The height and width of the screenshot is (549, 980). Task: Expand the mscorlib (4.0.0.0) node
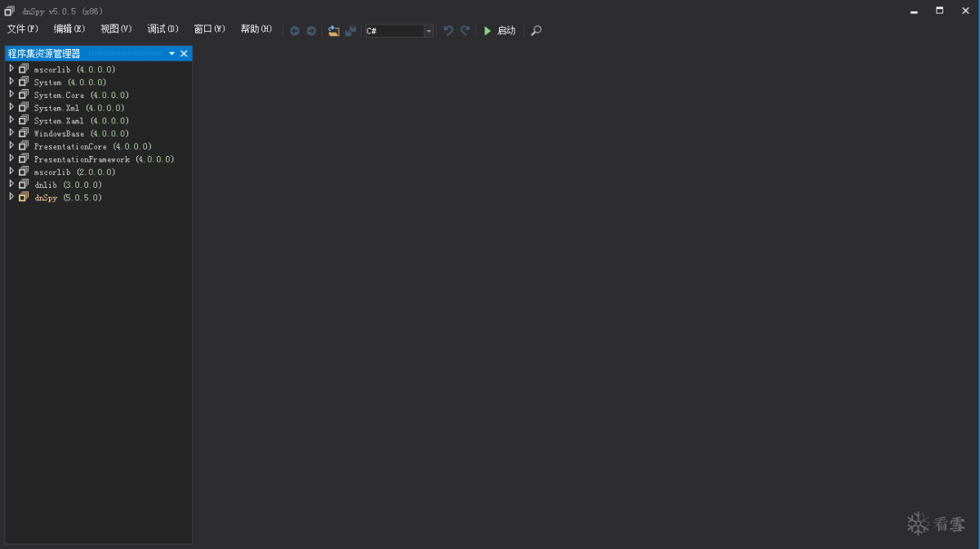(x=11, y=69)
